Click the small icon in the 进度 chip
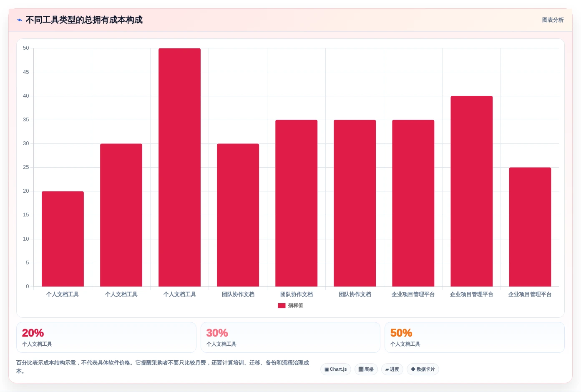This screenshot has width=581, height=392. (x=387, y=369)
